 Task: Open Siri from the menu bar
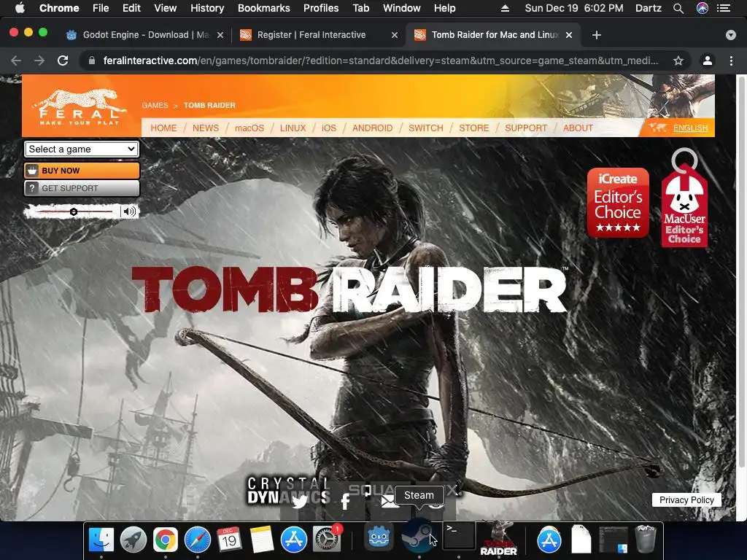pyautogui.click(x=703, y=8)
